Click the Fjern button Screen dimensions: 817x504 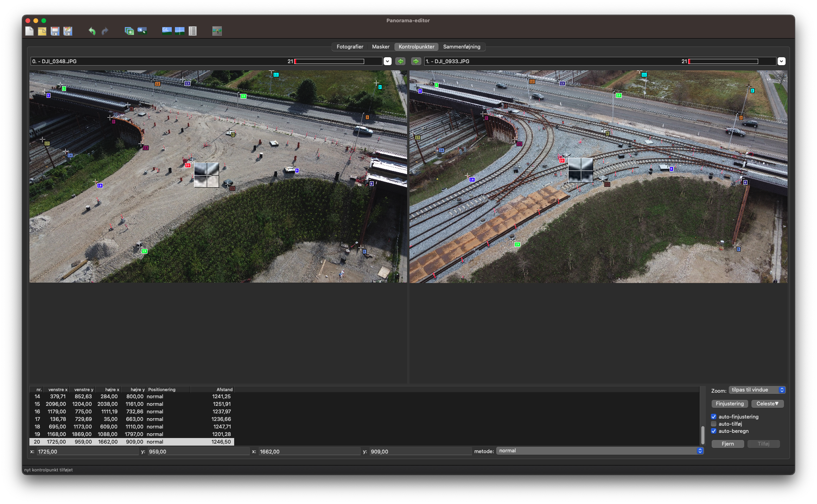pos(728,444)
